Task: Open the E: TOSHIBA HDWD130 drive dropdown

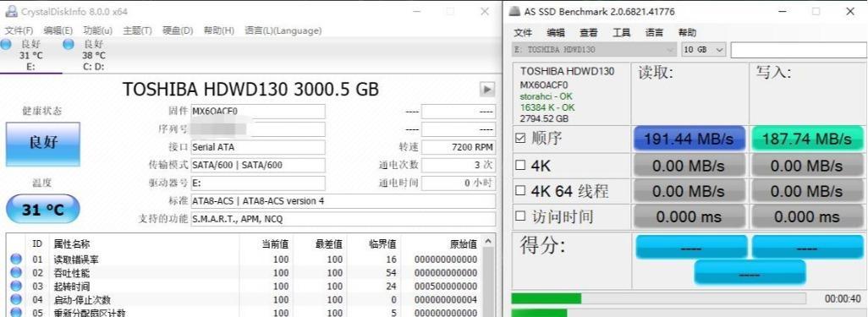Action: [594, 50]
